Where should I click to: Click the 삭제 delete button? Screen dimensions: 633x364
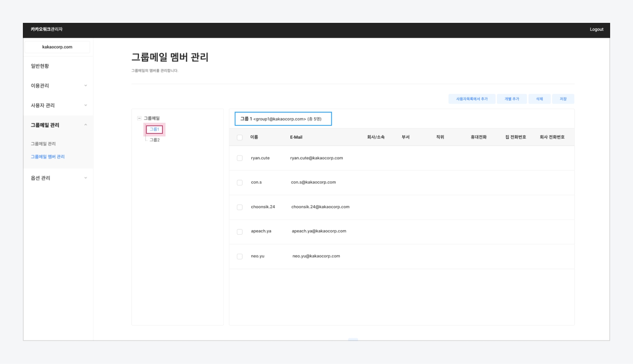click(x=539, y=99)
